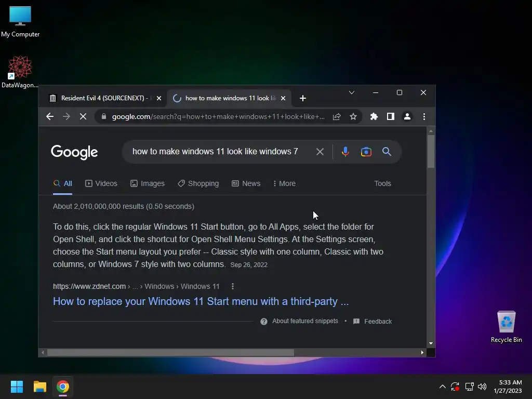Viewport: 532px width, 399px height.
Task: Share this page using the share icon
Action: [337, 116]
